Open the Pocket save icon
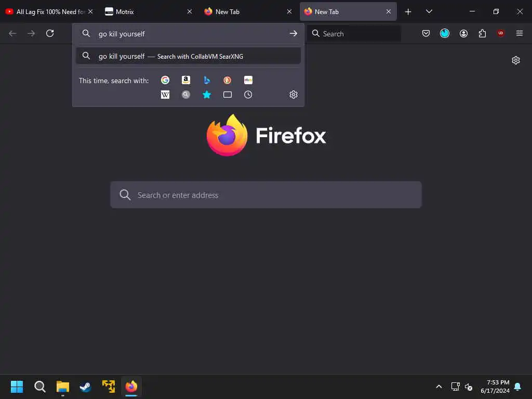532x399 pixels. [426, 33]
